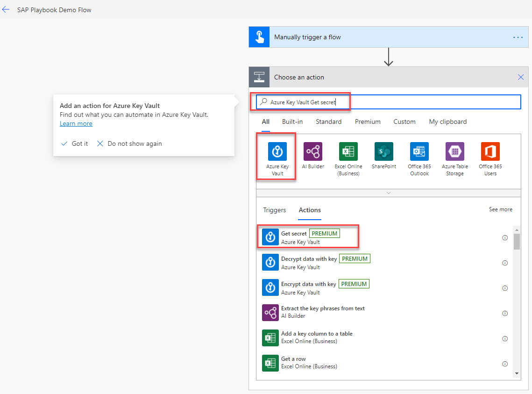Image resolution: width=532 pixels, height=394 pixels.
Task: Click the Choose an action header icon
Action: pyautogui.click(x=259, y=77)
